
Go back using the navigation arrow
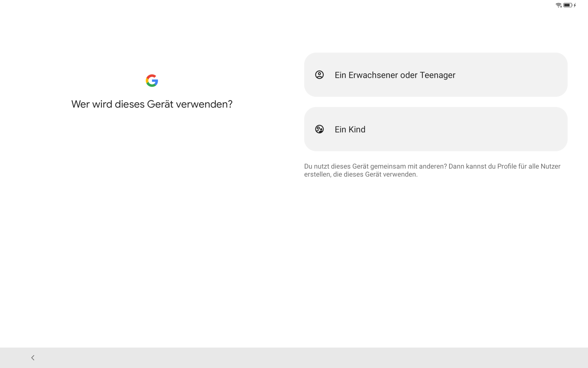(x=33, y=358)
